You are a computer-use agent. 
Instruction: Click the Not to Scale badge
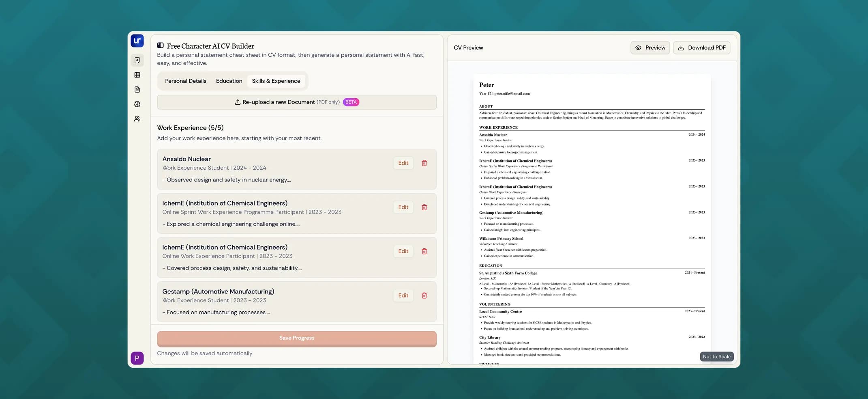[x=717, y=356]
